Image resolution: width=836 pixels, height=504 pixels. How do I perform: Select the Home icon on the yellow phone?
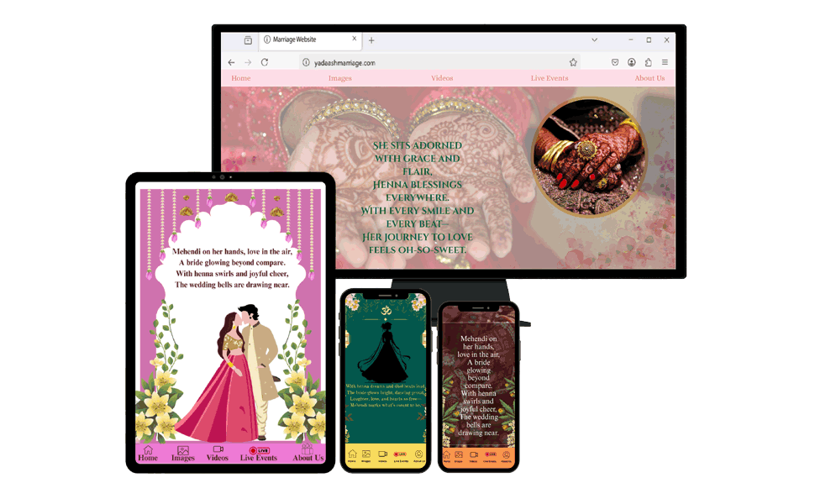click(x=353, y=454)
